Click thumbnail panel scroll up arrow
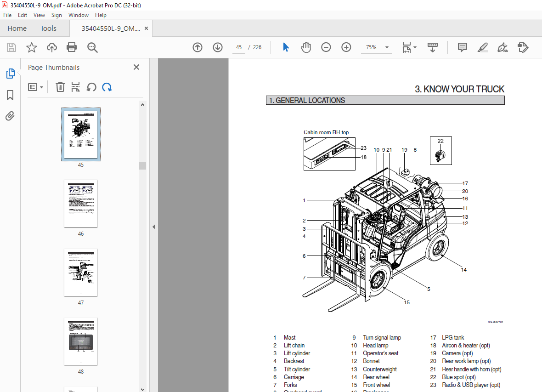This screenshot has height=392, width=542. coord(142,105)
